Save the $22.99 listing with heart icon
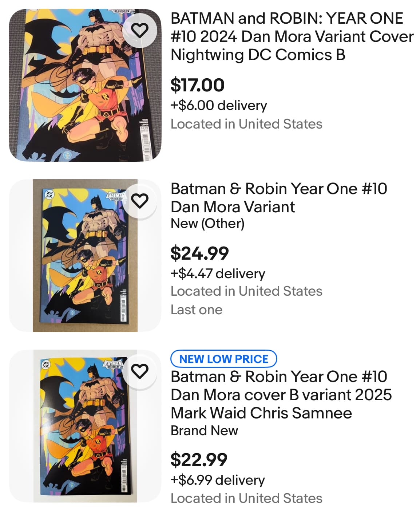The image size is (420, 508). tap(139, 371)
